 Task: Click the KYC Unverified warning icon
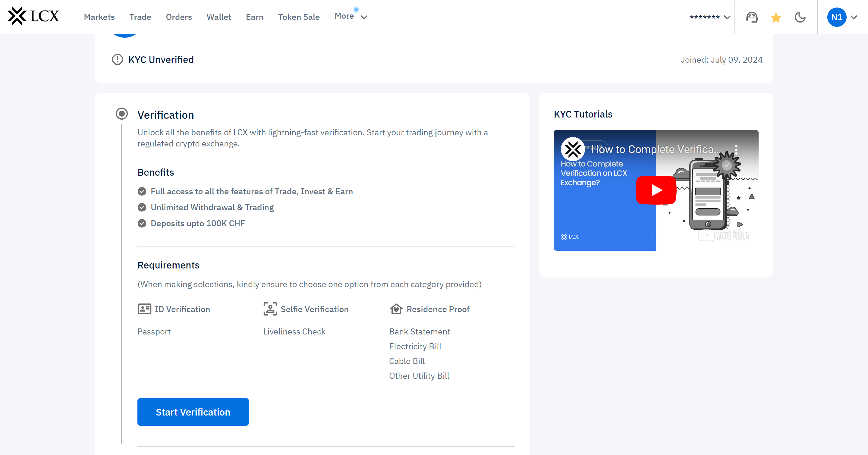tap(117, 60)
